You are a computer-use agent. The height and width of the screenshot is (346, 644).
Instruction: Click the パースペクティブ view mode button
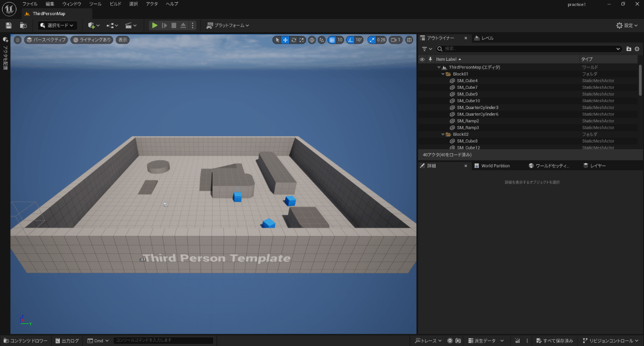point(46,40)
